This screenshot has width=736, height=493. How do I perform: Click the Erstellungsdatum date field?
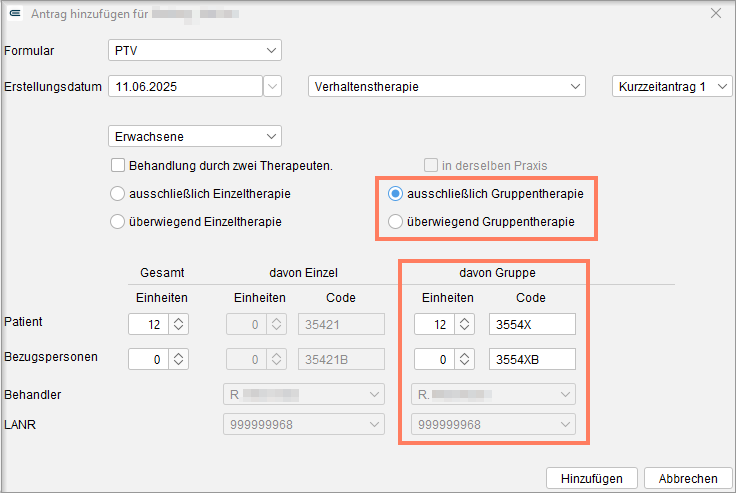185,86
